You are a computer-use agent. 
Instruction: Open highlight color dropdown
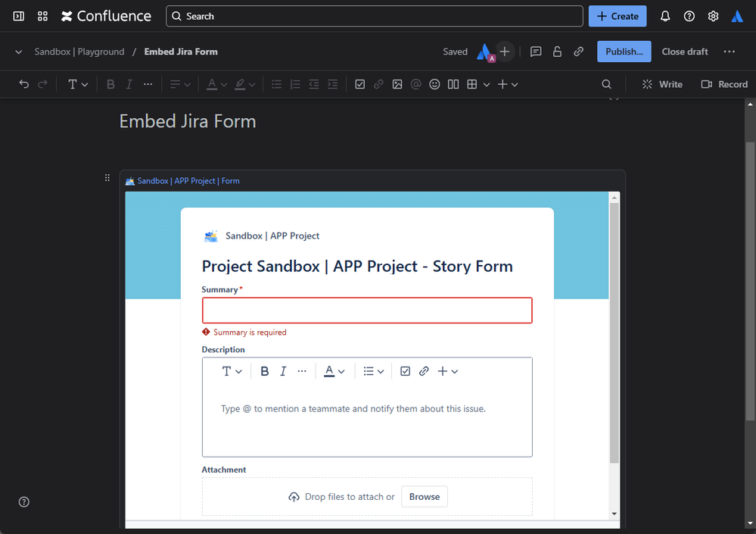(244, 84)
